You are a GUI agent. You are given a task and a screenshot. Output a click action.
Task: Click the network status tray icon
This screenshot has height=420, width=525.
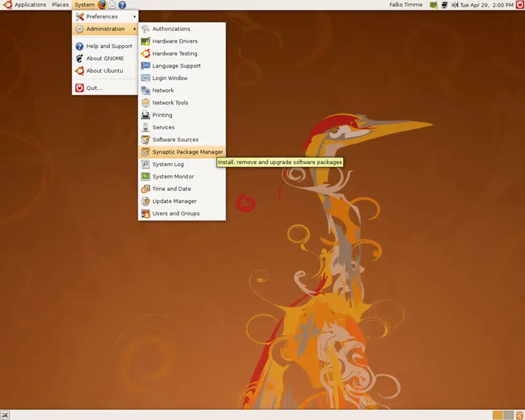pyautogui.click(x=444, y=5)
